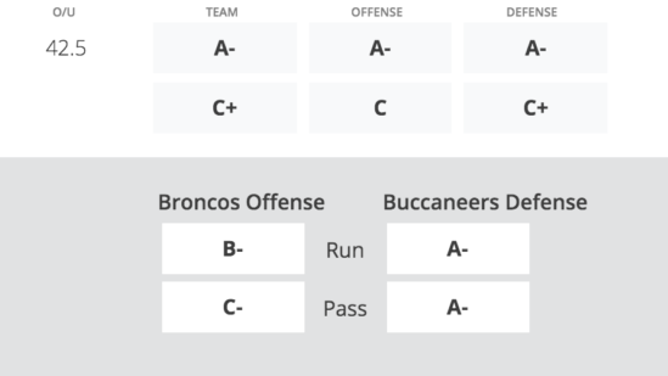The width and height of the screenshot is (668, 376).
Task: Click the 42.5 over/under value
Action: (x=66, y=48)
